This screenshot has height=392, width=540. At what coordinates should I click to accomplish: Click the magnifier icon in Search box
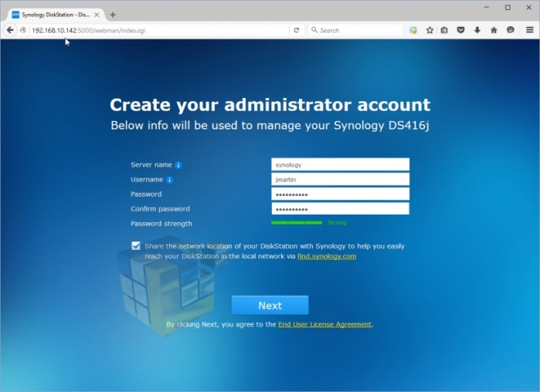(x=314, y=30)
